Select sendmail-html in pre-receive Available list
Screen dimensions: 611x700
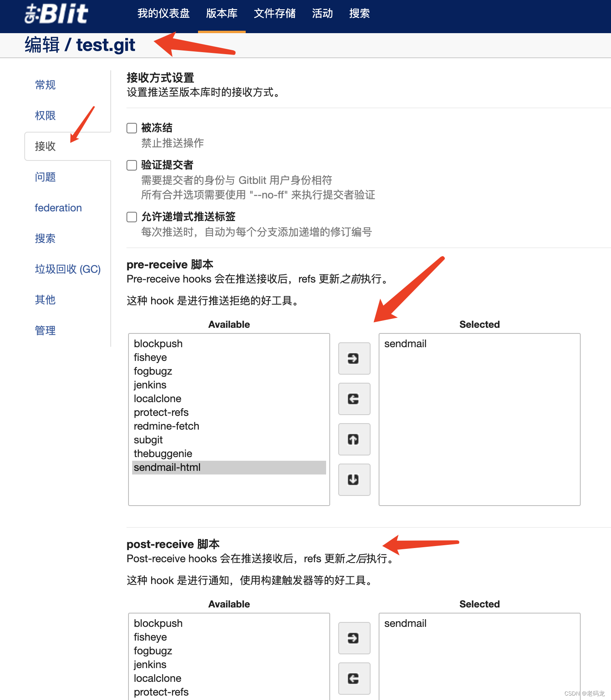tap(229, 467)
